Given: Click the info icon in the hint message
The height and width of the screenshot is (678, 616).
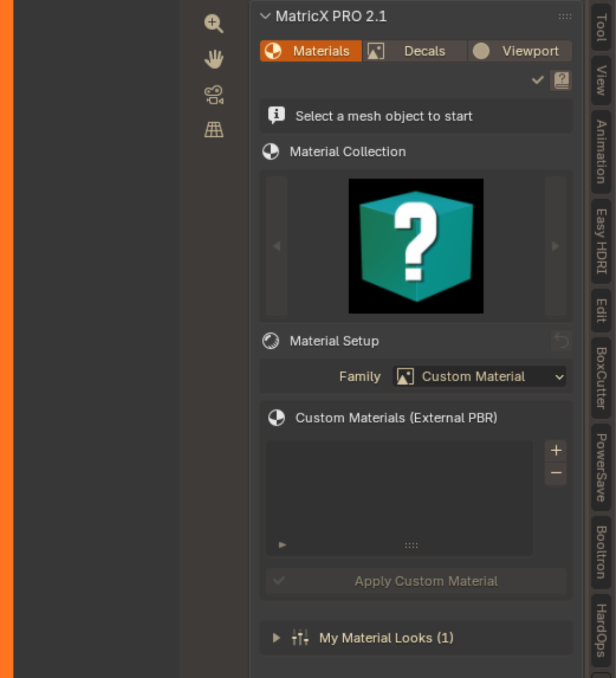Looking at the screenshot, I should [x=276, y=115].
